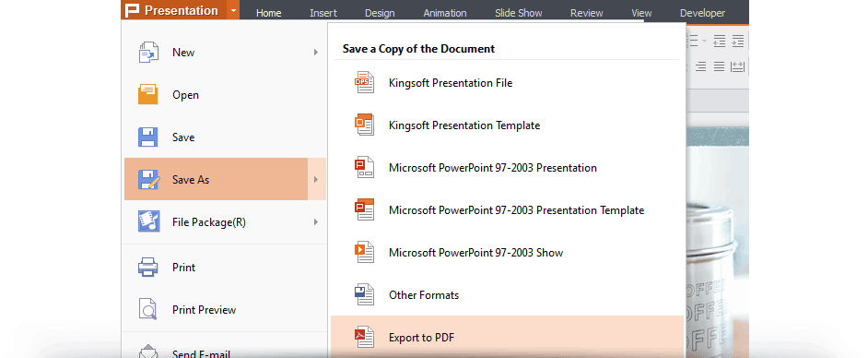Open the Presentation menu dropdown arrow
The width and height of the screenshot is (868, 358).
click(x=234, y=10)
